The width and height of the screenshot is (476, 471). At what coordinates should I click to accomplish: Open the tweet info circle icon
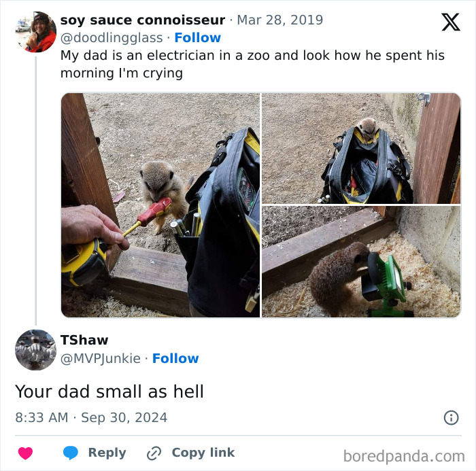(451, 417)
